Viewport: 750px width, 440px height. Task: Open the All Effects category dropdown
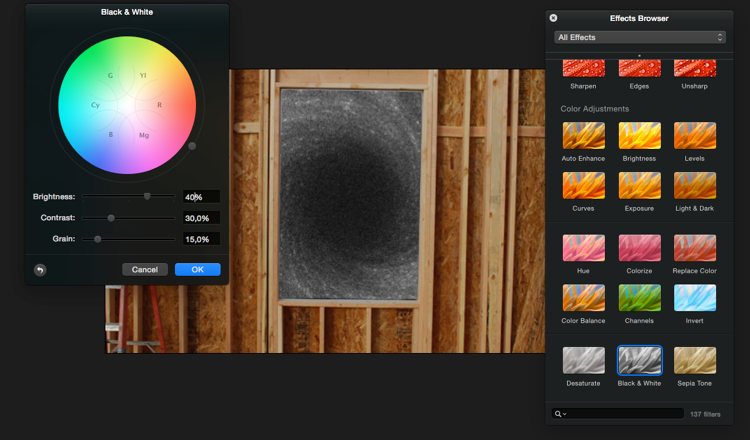(x=640, y=37)
